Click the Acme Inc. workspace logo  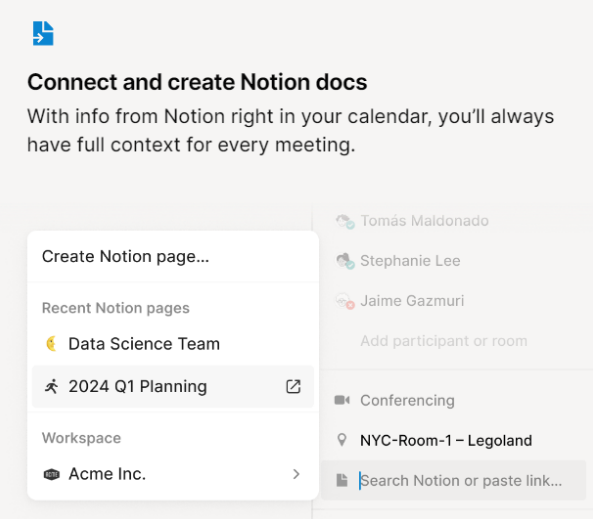pos(51,474)
